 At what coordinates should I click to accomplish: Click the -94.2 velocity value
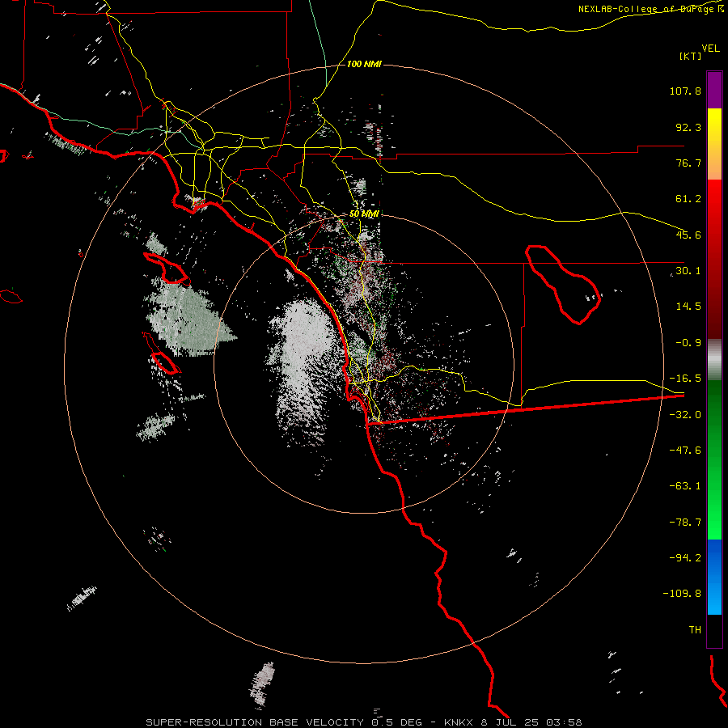click(x=685, y=558)
